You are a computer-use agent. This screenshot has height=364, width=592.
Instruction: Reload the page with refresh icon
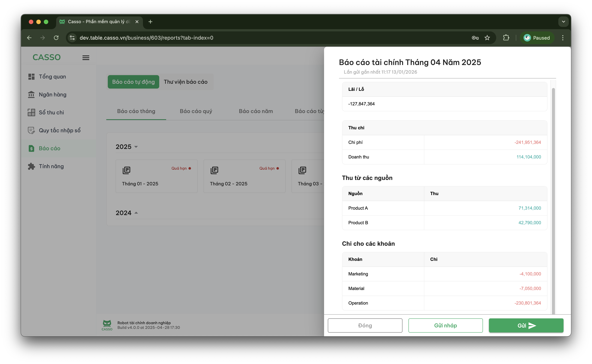56,38
